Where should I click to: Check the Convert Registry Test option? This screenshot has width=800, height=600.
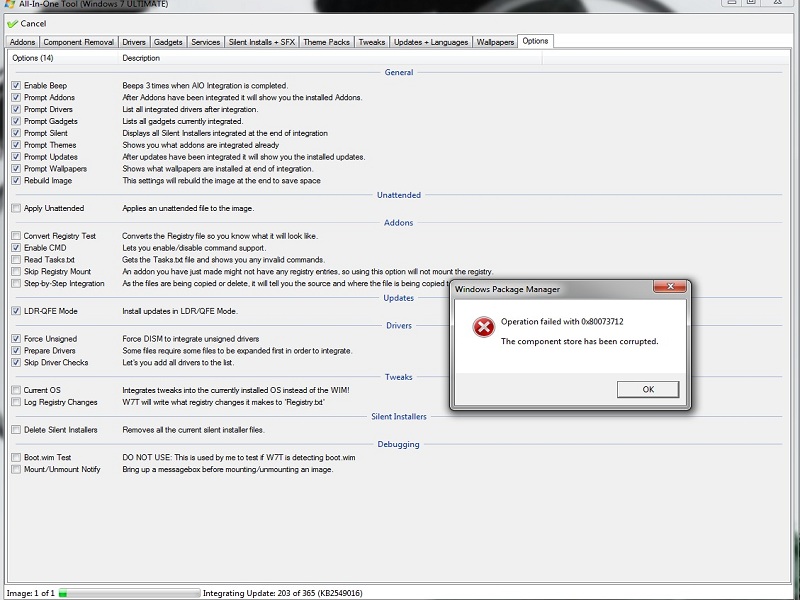tap(16, 236)
